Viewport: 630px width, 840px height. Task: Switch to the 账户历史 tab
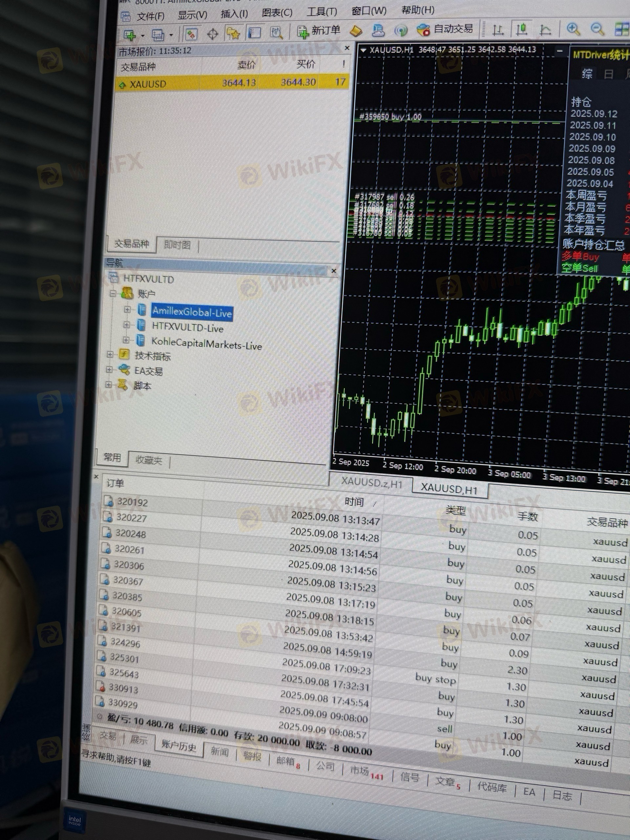tap(178, 746)
